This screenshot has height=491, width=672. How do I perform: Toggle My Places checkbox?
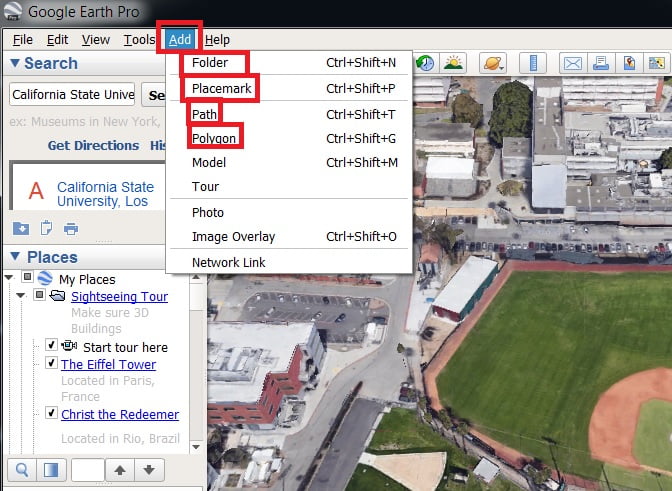click(x=27, y=277)
